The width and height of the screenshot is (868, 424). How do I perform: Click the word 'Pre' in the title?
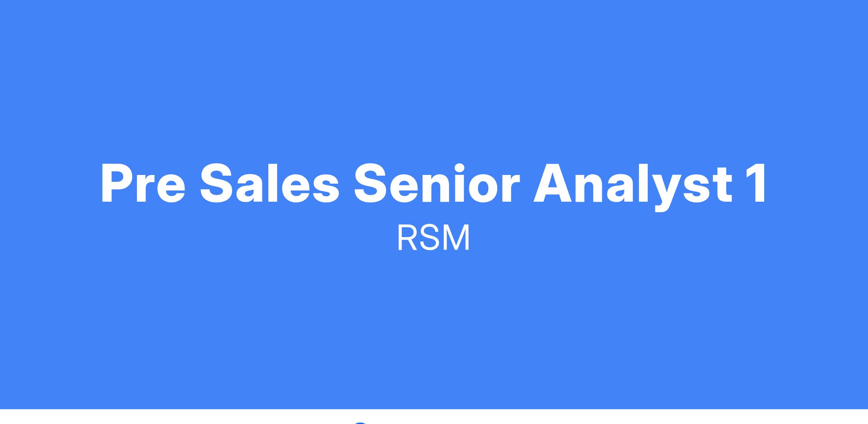pyautogui.click(x=143, y=183)
